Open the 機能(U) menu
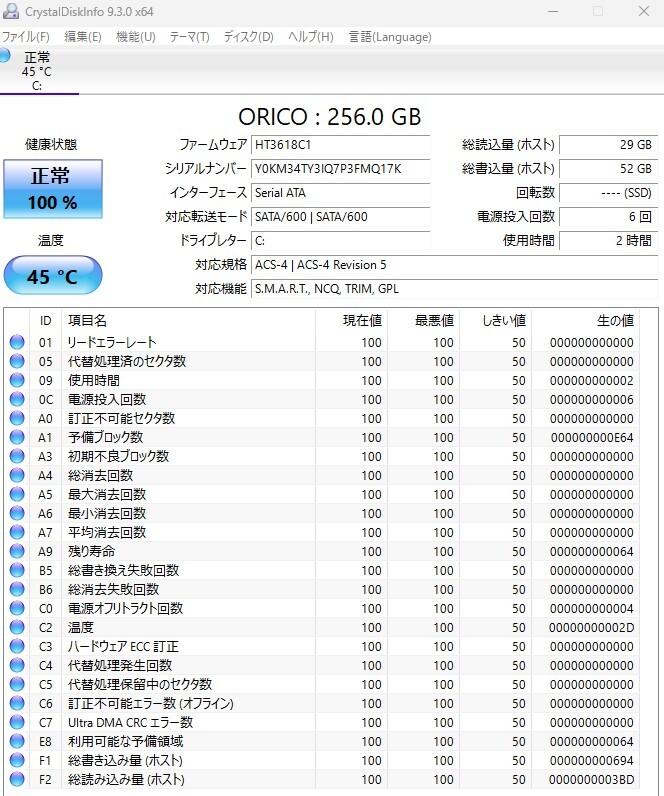664x796 pixels. click(136, 37)
